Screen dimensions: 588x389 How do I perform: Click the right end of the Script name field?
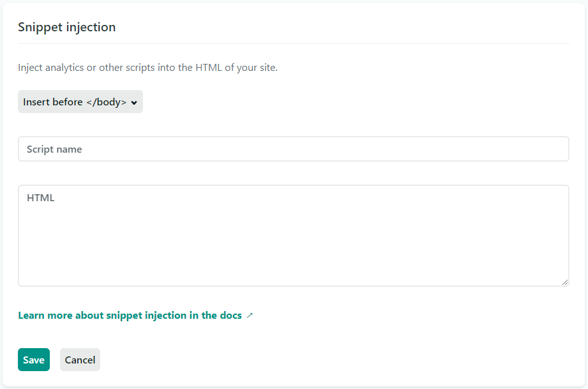coord(555,149)
